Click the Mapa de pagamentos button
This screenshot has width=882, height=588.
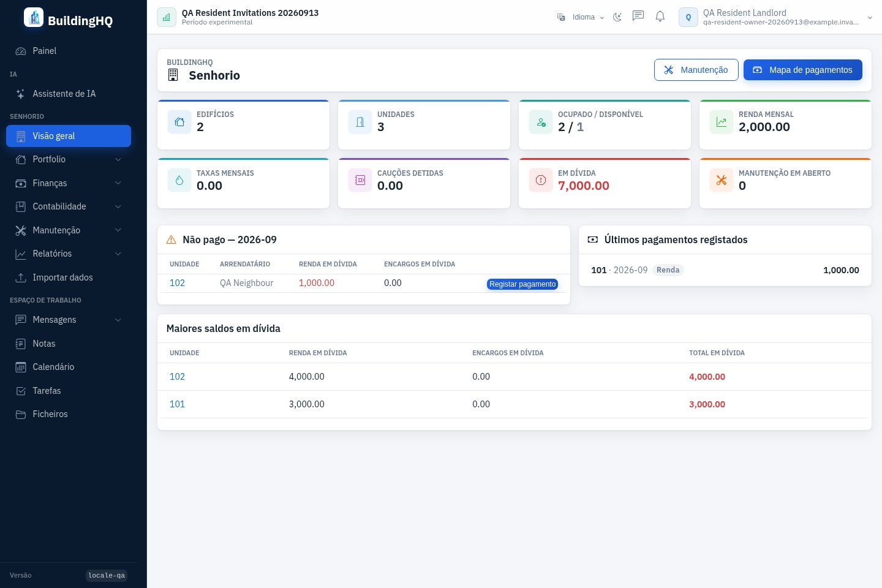point(802,70)
